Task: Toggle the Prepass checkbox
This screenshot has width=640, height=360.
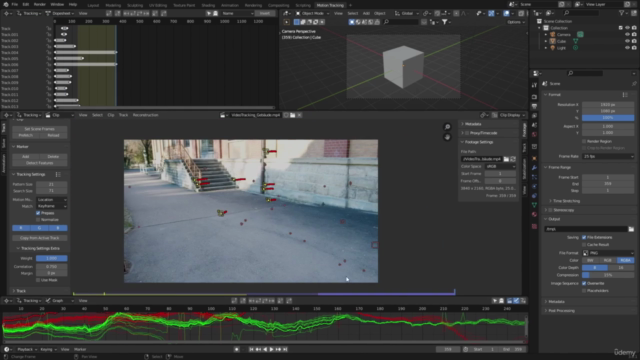Action: tap(38, 213)
